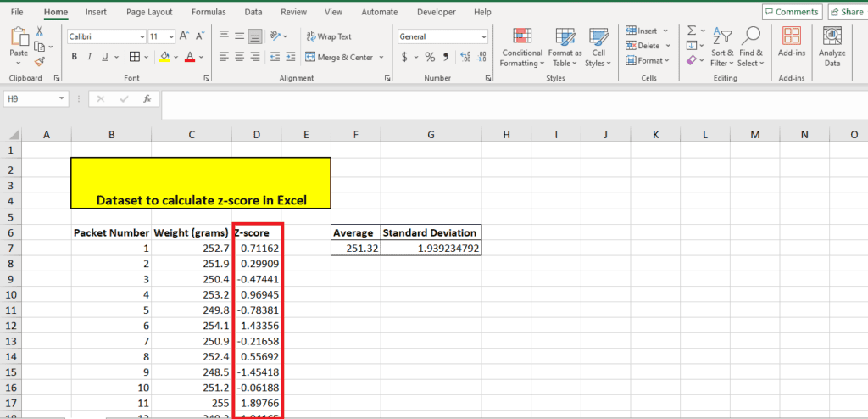Image resolution: width=868 pixels, height=419 pixels.
Task: Click the Clear eraser icon
Action: coord(692,60)
